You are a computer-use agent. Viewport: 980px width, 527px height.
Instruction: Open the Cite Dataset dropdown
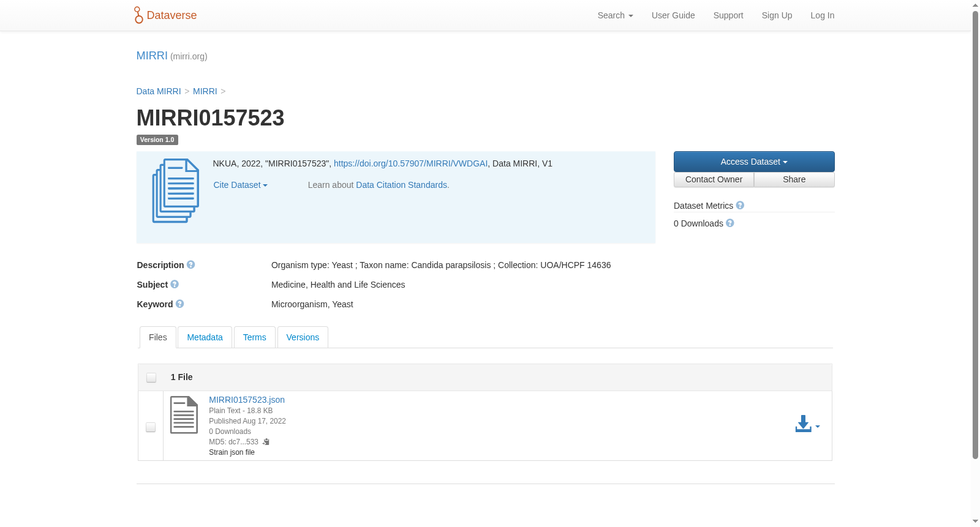240,185
